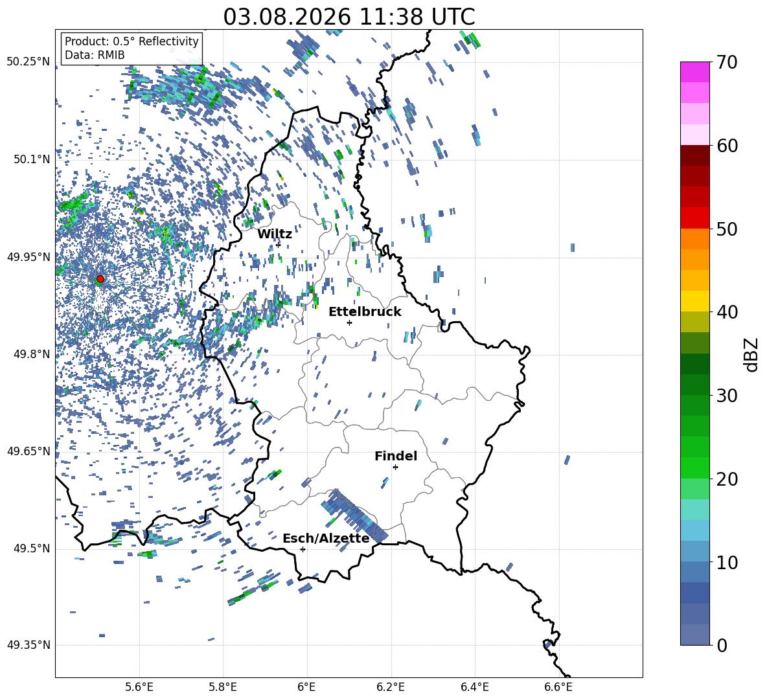Click the latitude label 50.25°N
Image resolution: width=767 pixels, height=700 pixels.
(29, 62)
